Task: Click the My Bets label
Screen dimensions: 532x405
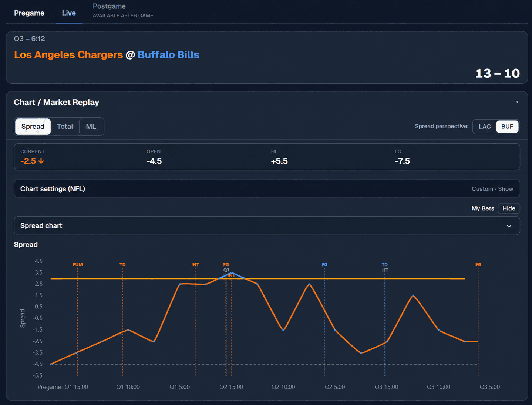Action: point(483,208)
